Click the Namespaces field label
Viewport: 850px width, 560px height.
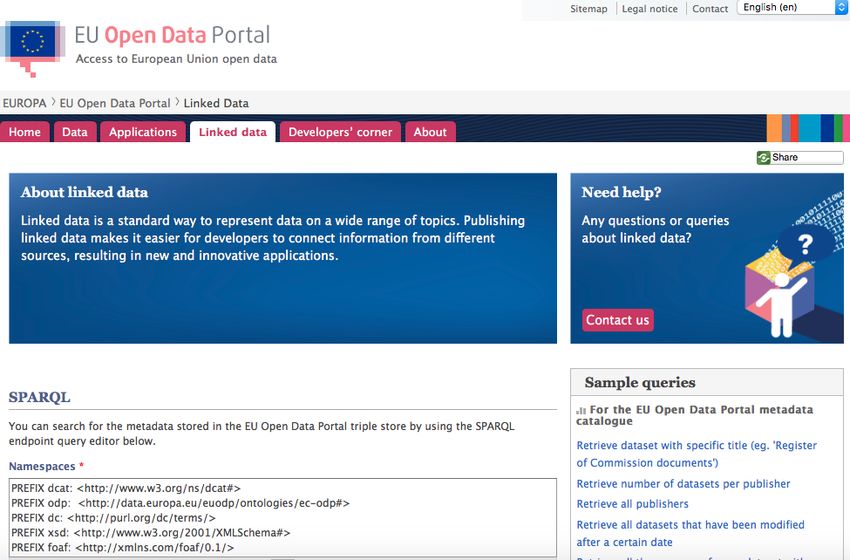click(x=42, y=466)
